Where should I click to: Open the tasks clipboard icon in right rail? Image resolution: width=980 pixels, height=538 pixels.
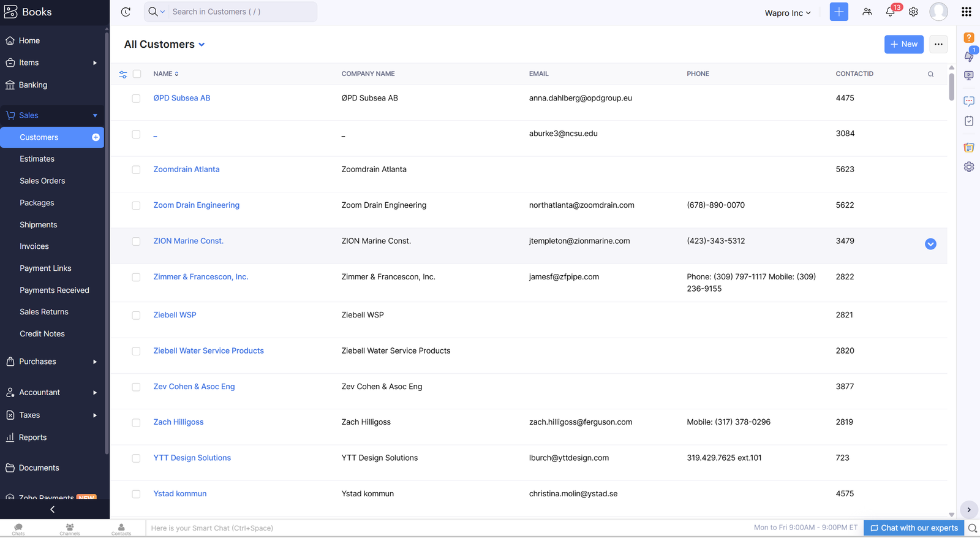(x=969, y=121)
